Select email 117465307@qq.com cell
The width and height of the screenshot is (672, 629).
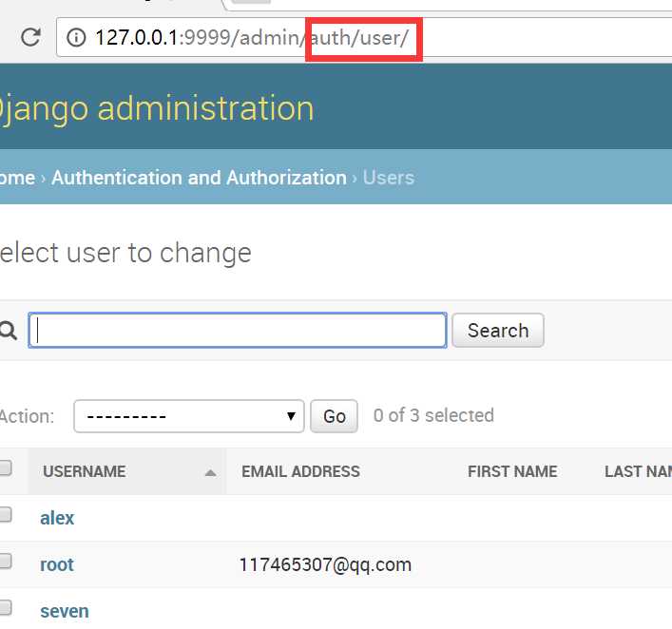(x=325, y=564)
